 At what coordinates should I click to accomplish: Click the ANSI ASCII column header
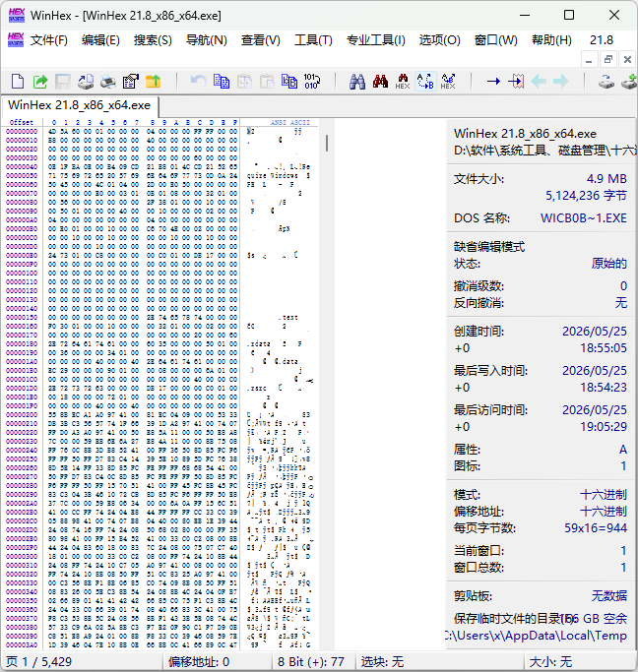(290, 122)
